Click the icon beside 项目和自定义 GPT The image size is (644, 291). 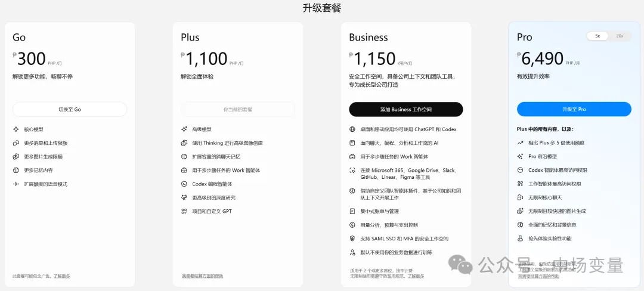pyautogui.click(x=184, y=211)
